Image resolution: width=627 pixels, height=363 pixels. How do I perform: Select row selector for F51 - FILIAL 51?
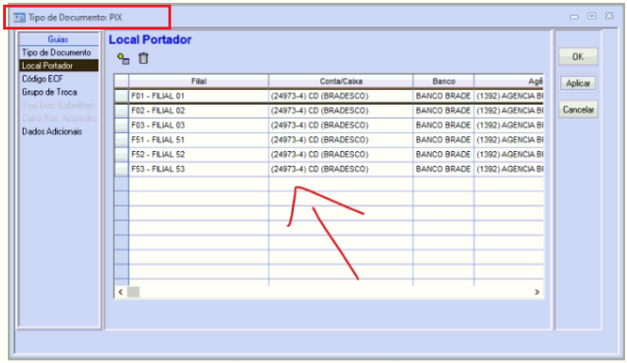click(x=121, y=140)
